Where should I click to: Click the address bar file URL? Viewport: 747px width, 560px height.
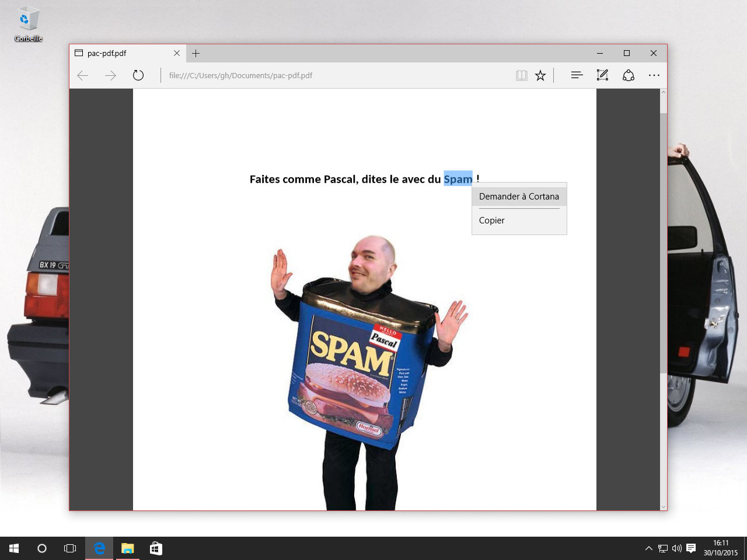pos(240,75)
